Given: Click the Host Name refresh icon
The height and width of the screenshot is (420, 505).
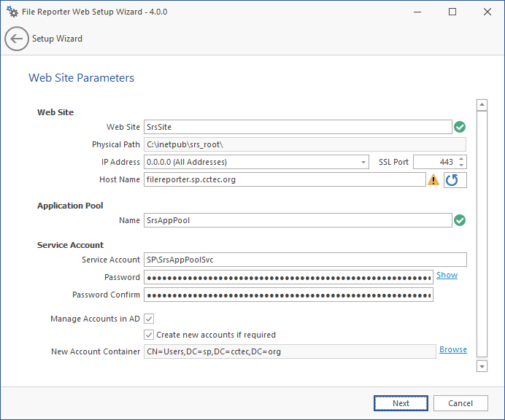Looking at the screenshot, I should (x=452, y=180).
